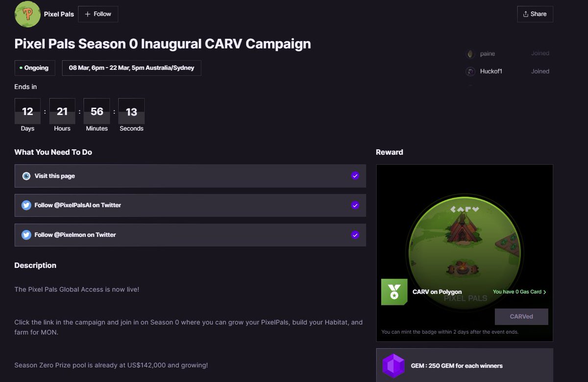The width and height of the screenshot is (588, 382).
Task: Follow Pixel Pals with the Follow button
Action: click(x=98, y=14)
